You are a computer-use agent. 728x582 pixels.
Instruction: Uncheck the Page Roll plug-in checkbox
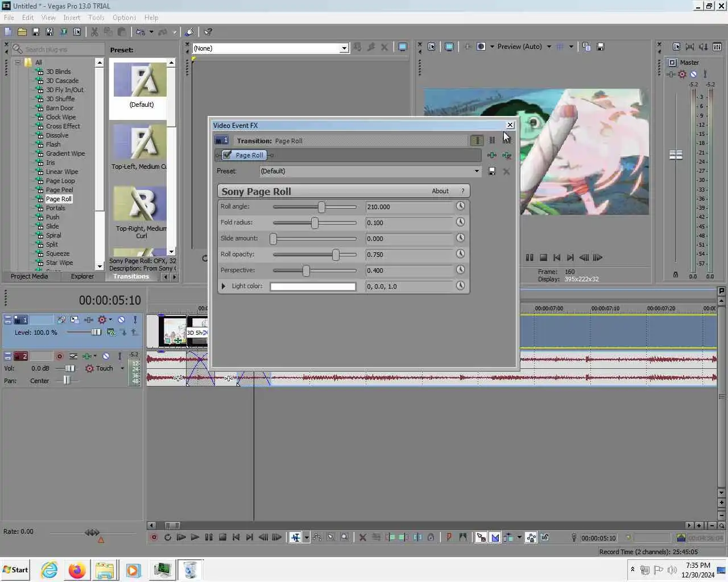[x=227, y=155]
